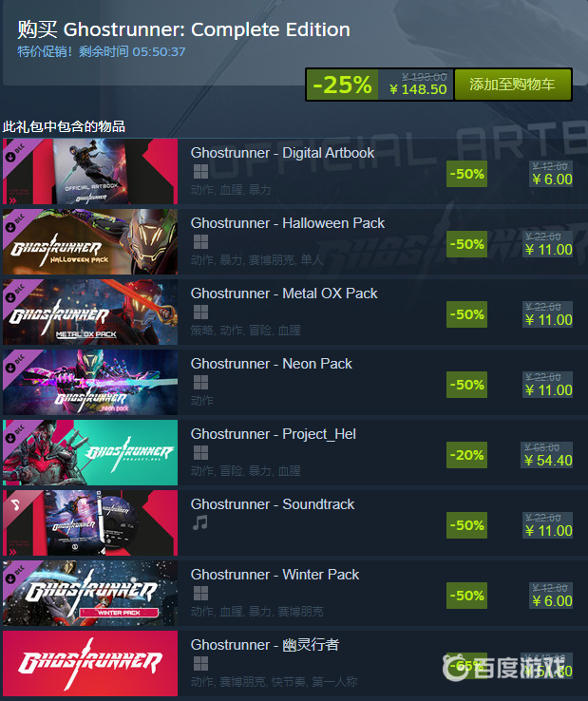Viewport: 588px width, 701px height.
Task: Click the Windows icon under Ghostrunner 幽灵行者
Action: coord(200,663)
